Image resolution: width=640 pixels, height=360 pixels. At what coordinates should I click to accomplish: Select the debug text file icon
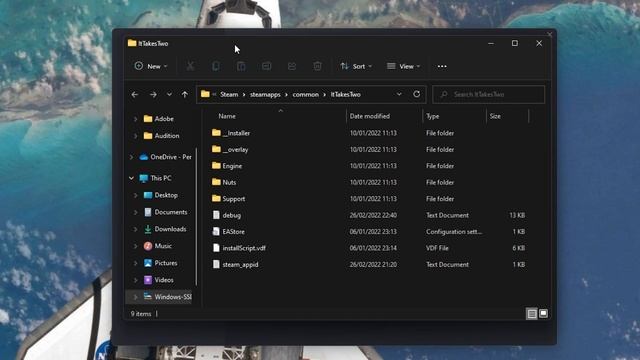tap(216, 215)
